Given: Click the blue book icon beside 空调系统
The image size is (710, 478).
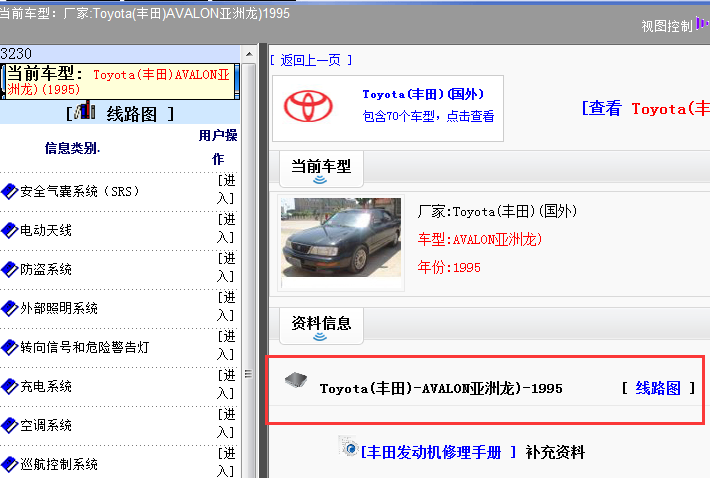Looking at the screenshot, I should pyautogui.click(x=9, y=425).
